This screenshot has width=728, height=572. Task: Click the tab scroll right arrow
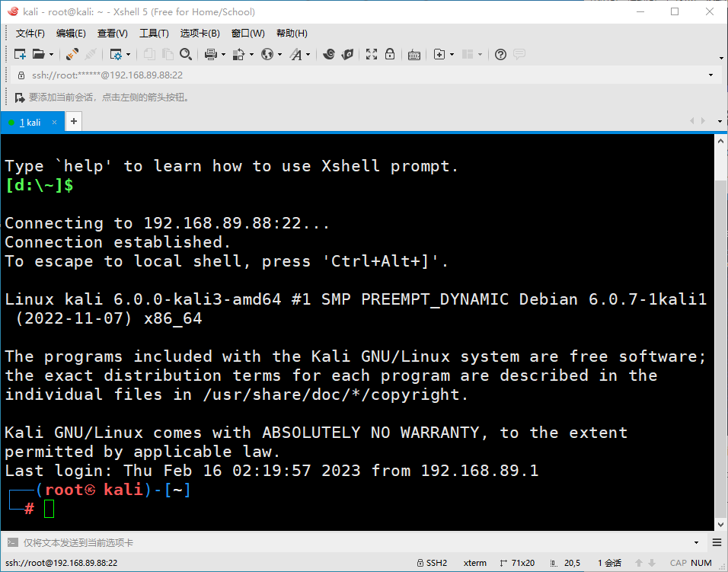(704, 120)
